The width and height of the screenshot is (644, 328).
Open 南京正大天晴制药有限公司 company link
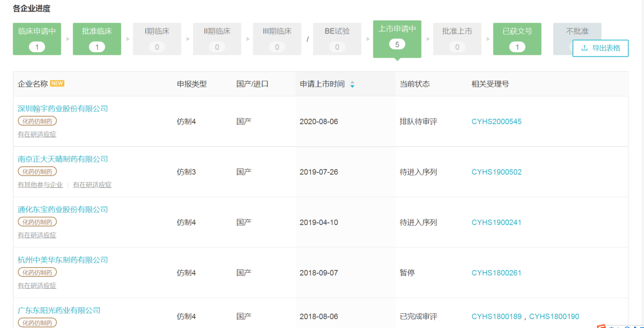pyautogui.click(x=63, y=159)
